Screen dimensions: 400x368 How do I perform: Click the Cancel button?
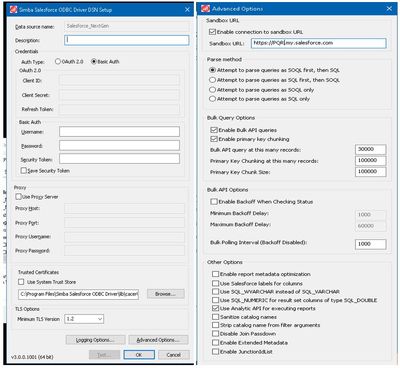point(174,355)
